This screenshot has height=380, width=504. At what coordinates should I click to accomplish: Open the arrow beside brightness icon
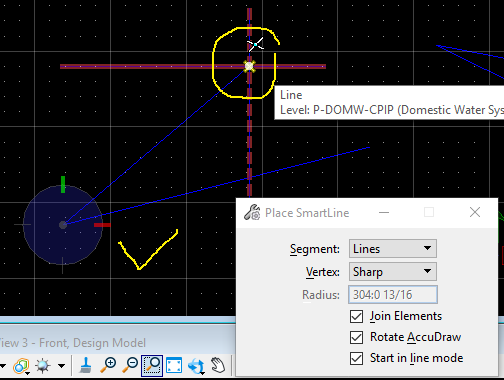click(x=61, y=366)
